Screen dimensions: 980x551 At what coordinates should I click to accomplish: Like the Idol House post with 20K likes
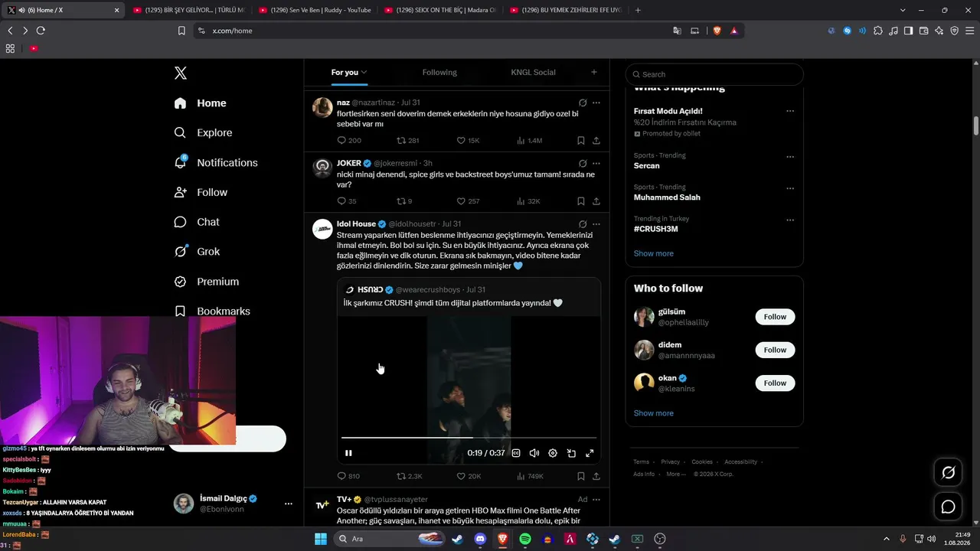(469, 476)
